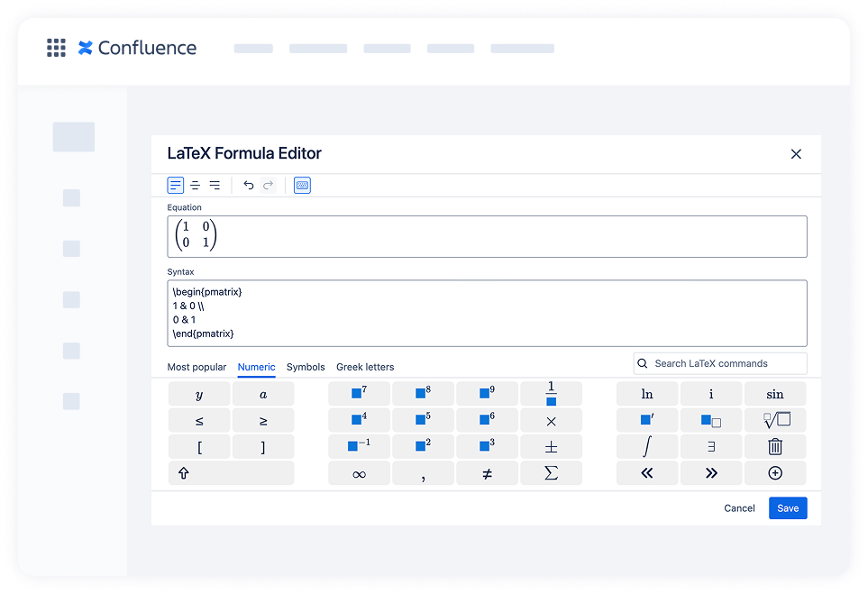Click the redo arrow icon
The height and width of the screenshot is (594, 868).
[x=269, y=185]
